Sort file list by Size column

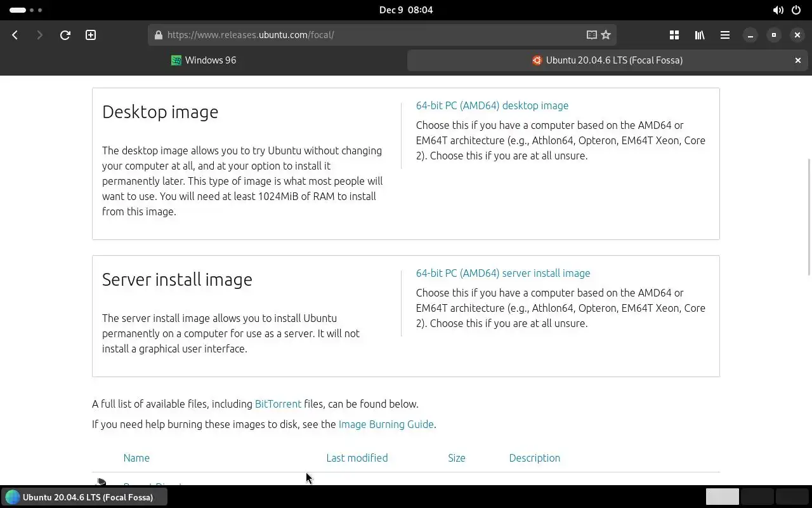(x=457, y=458)
